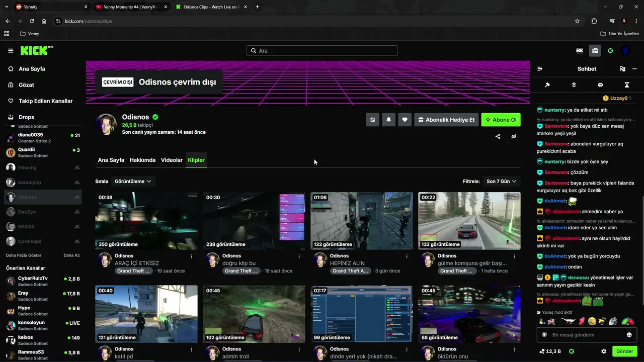This screenshot has height=362, width=644.
Task: Switch to the Ana Sayfa channel tab
Action: tap(111, 160)
